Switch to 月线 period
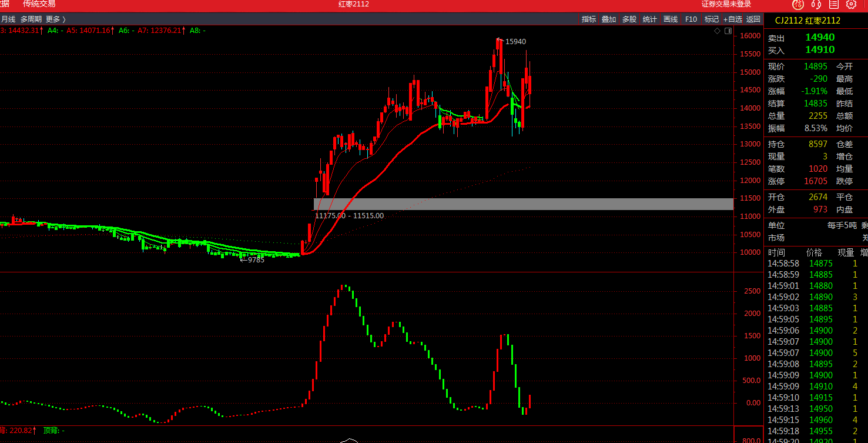868x443 pixels. (x=8, y=19)
